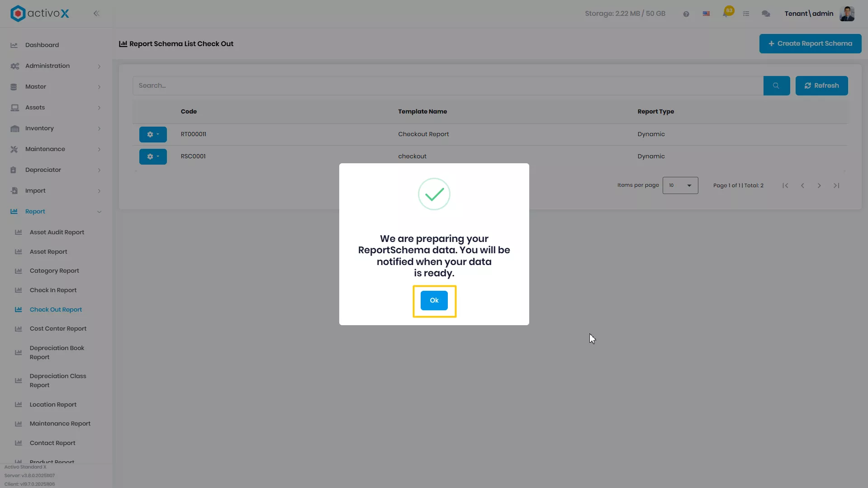Open Category Report
Viewport: 868px width, 488px height.
click(54, 271)
